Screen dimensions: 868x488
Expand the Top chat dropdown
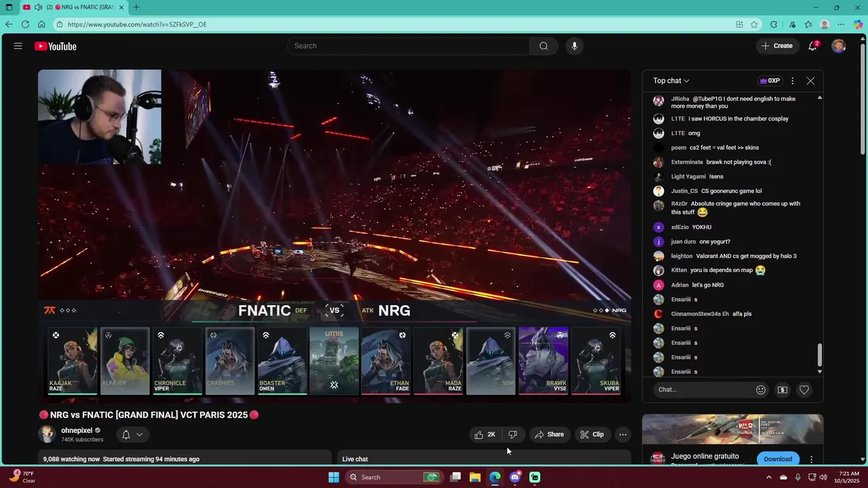(671, 81)
